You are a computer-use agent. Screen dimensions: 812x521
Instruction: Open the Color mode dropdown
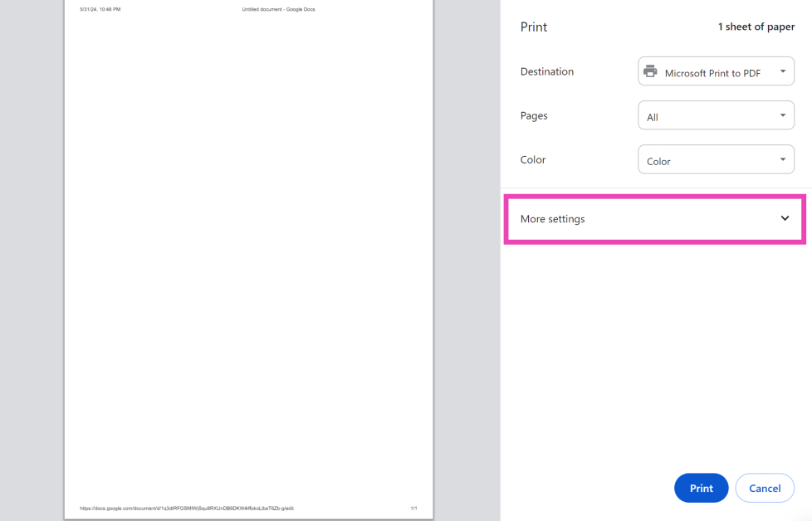(x=716, y=160)
